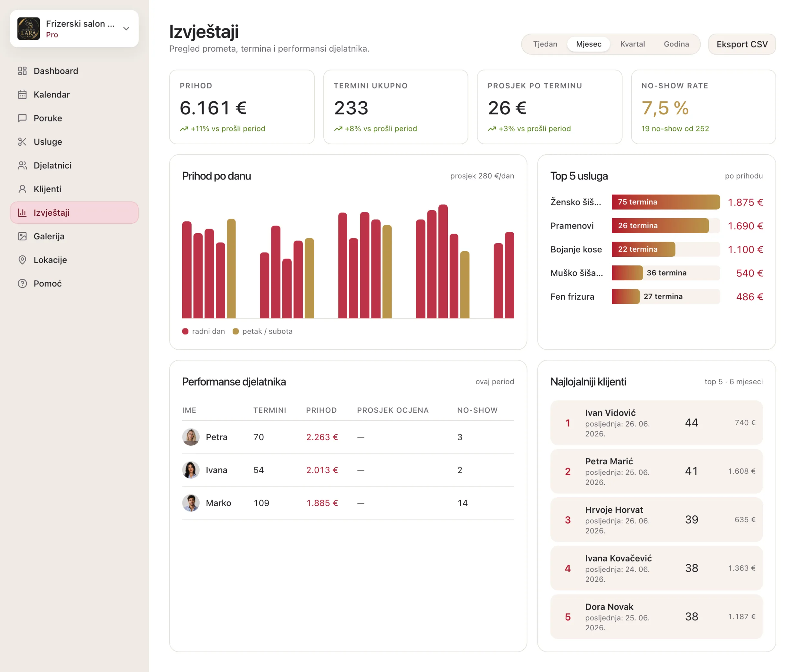This screenshot has width=796, height=672.
Task: Click Petra's avatar in the staff table
Action: tap(191, 437)
